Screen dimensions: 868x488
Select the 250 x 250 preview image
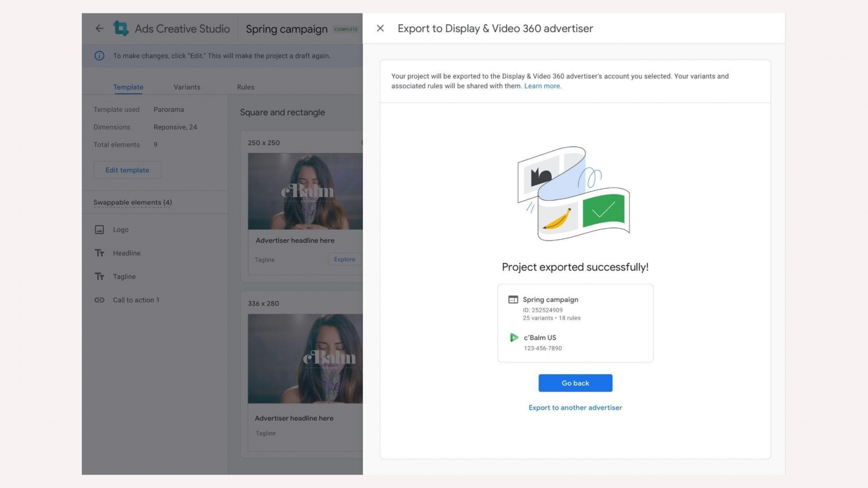coord(305,191)
